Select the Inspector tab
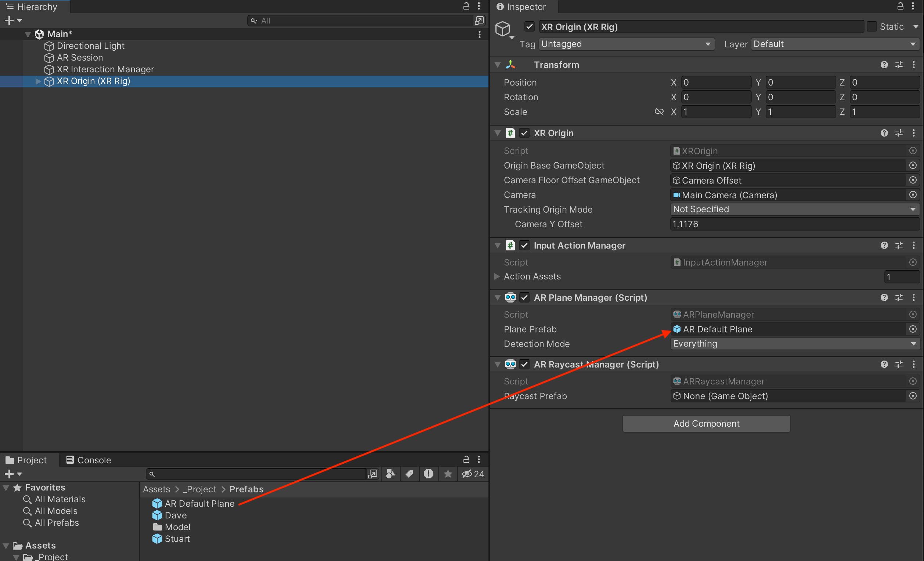 [x=522, y=7]
